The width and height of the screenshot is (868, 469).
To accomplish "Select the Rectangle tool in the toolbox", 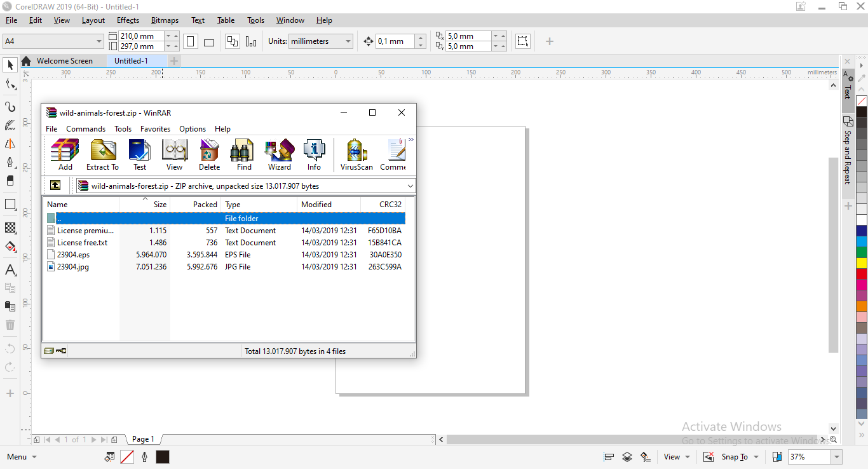I will (x=10, y=205).
